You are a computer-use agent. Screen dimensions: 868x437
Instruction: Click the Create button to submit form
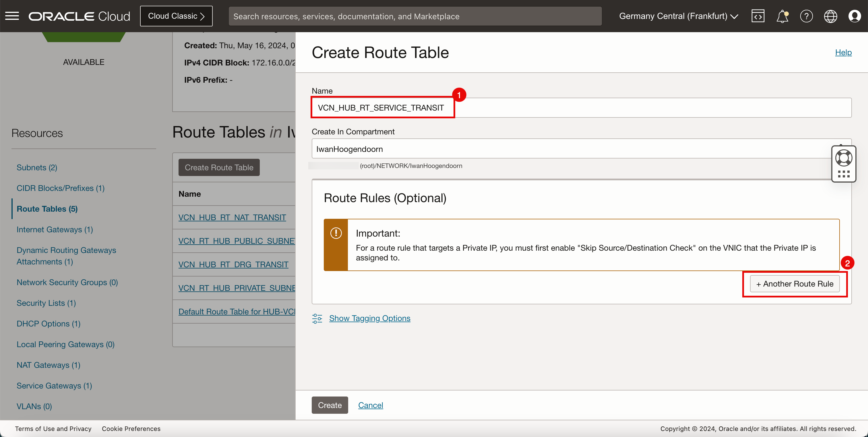pyautogui.click(x=330, y=405)
